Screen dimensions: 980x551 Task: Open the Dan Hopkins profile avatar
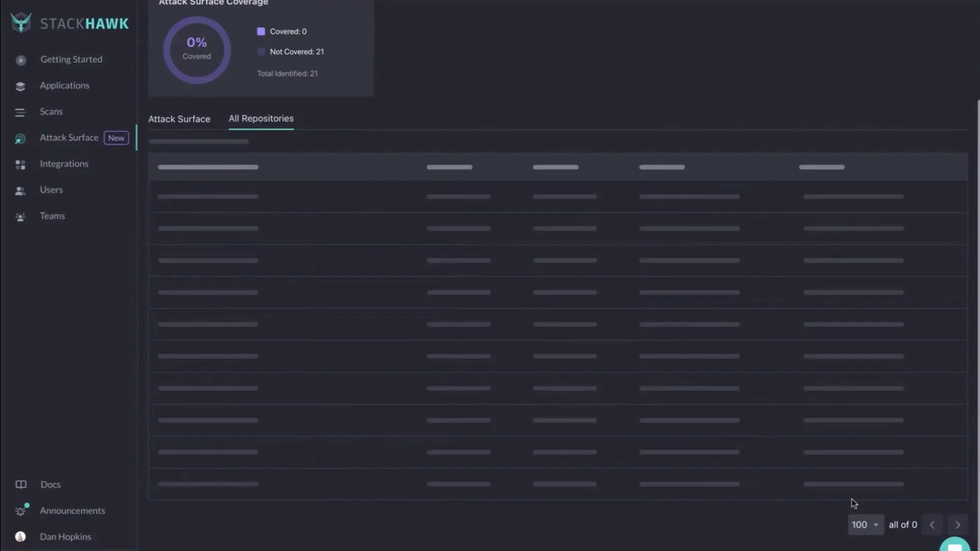tap(20, 537)
